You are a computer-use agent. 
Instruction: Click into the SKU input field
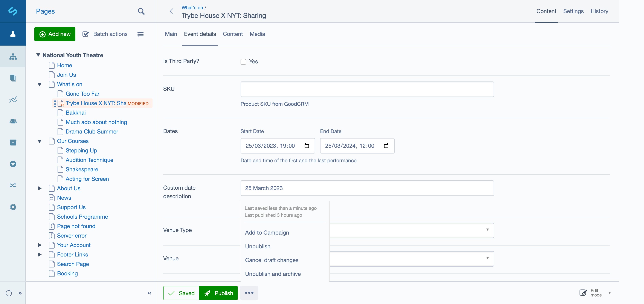[x=367, y=89]
